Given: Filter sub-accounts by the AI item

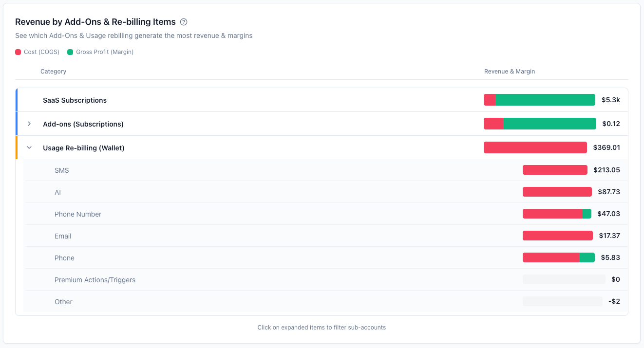Looking at the screenshot, I should coord(325,192).
